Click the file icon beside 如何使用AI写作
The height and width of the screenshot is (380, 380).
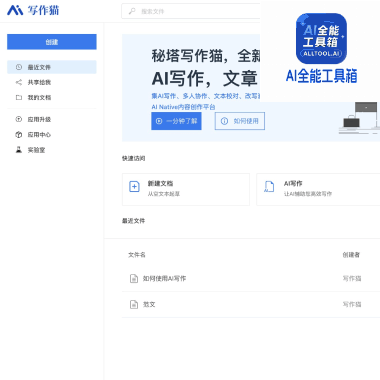click(134, 278)
